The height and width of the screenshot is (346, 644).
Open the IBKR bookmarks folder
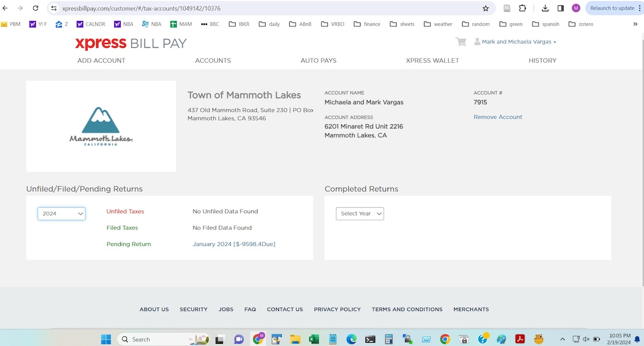click(x=239, y=24)
